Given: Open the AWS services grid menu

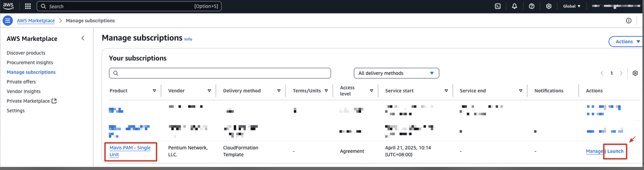Looking at the screenshot, I should coord(28,6).
